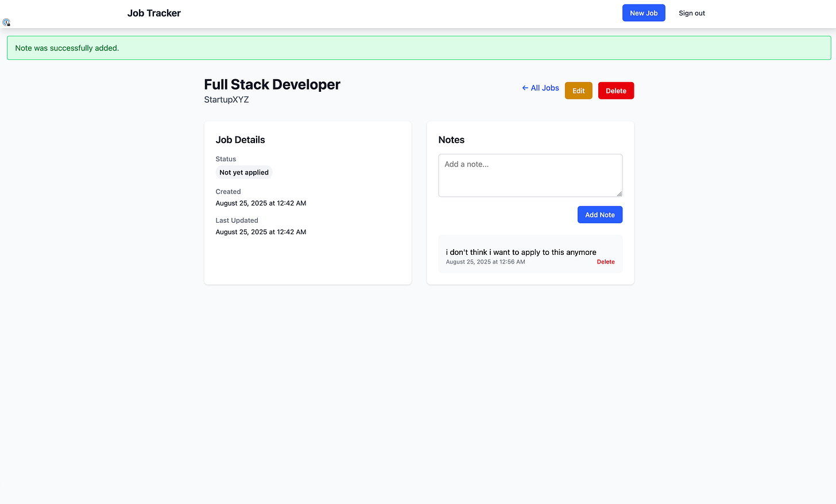Viewport: 836px width, 504px height.
Task: Click the Job Details heading
Action: 241,140
